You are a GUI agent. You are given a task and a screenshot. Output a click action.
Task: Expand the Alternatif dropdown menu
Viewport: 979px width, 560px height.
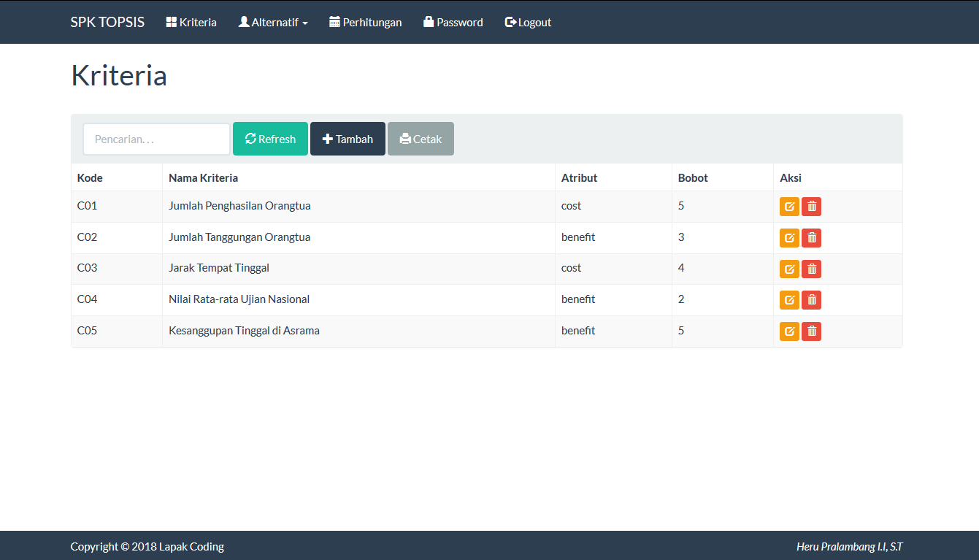pos(273,23)
